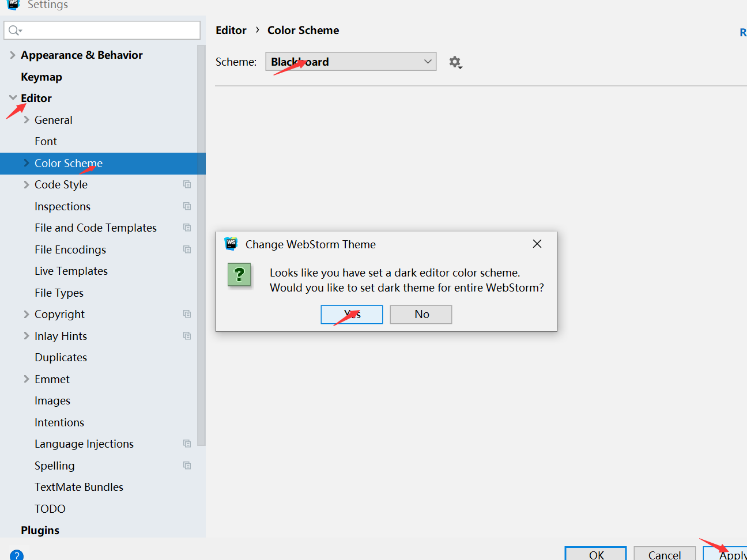Select TextMate Bundles

pos(79,487)
